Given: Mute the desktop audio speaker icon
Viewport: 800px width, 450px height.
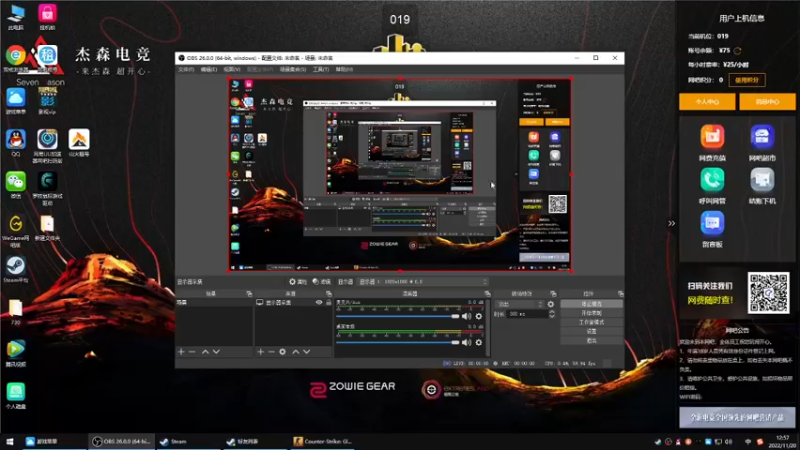Looking at the screenshot, I should click(x=466, y=342).
